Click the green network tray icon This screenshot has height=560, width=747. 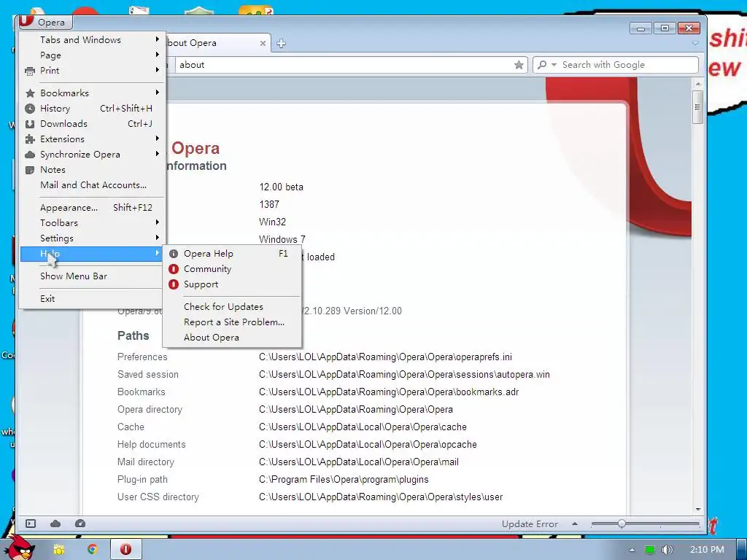click(649, 550)
